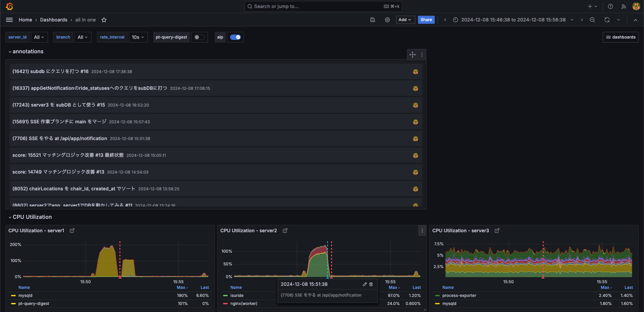
Task: Open the news feed RSS icon
Action: click(624, 6)
